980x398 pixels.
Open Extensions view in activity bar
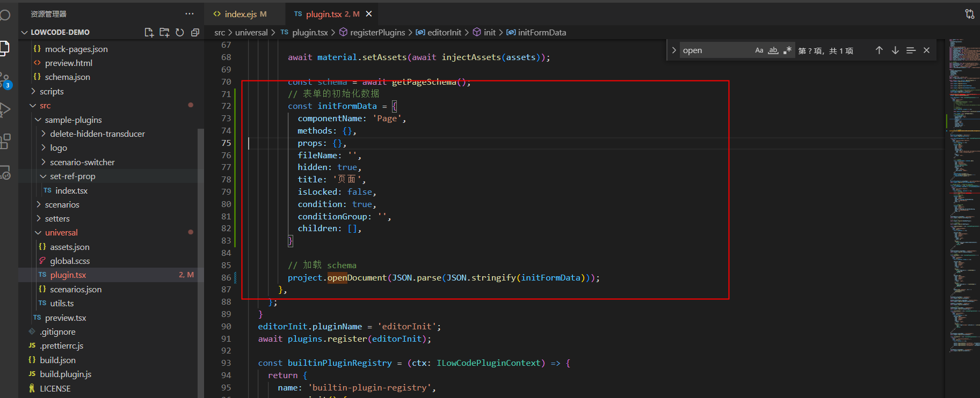[5, 142]
